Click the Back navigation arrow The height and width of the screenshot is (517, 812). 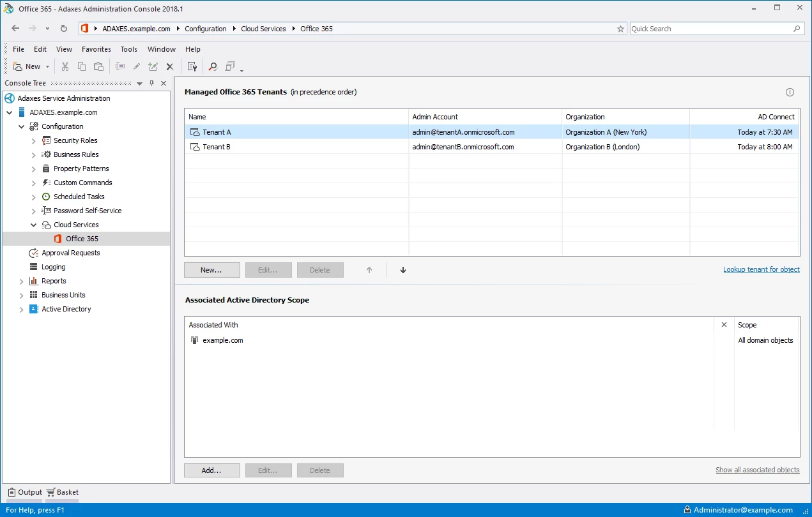(16, 29)
